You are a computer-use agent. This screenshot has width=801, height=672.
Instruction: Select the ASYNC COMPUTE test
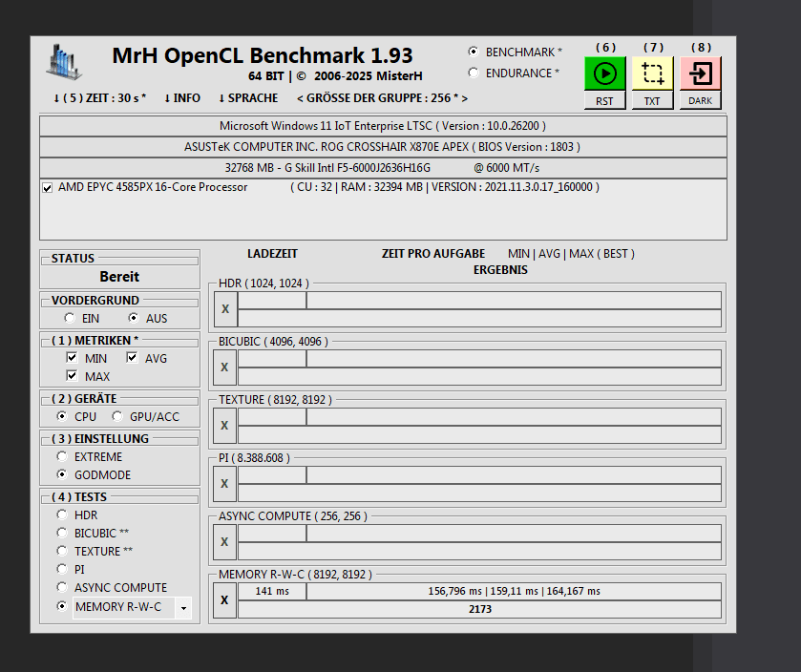point(62,587)
